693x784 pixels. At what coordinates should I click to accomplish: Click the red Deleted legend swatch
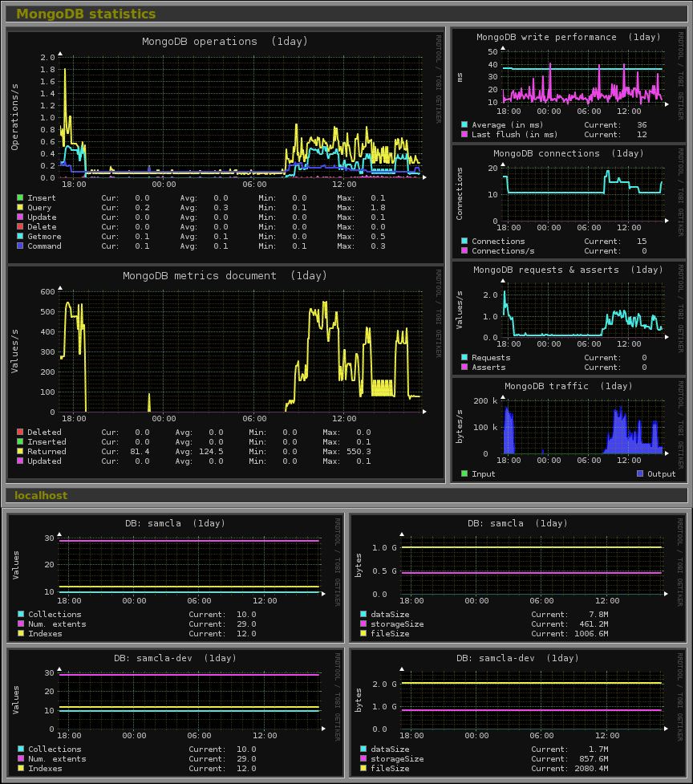[21, 432]
